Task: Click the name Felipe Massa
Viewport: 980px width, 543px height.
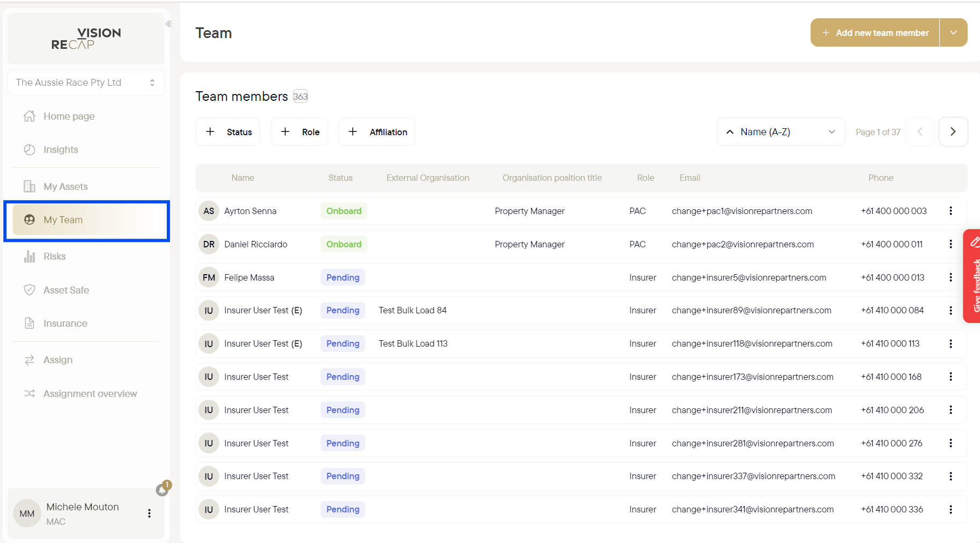Action: 249,277
